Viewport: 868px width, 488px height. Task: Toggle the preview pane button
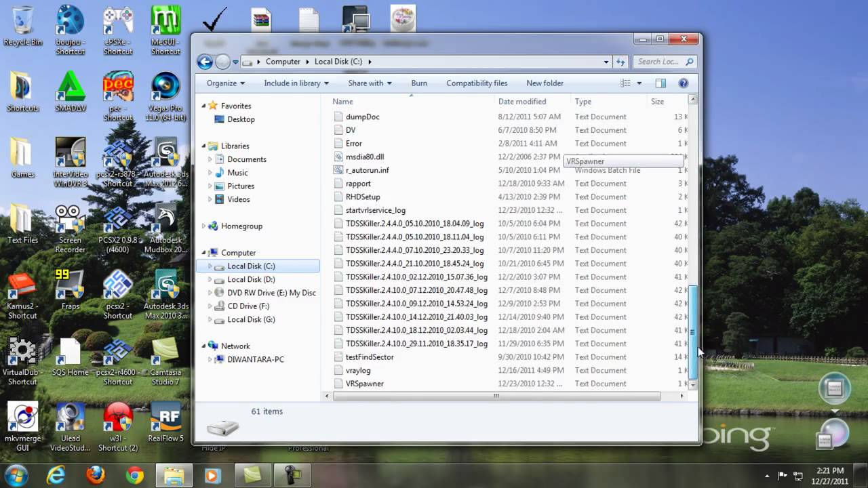pyautogui.click(x=660, y=83)
